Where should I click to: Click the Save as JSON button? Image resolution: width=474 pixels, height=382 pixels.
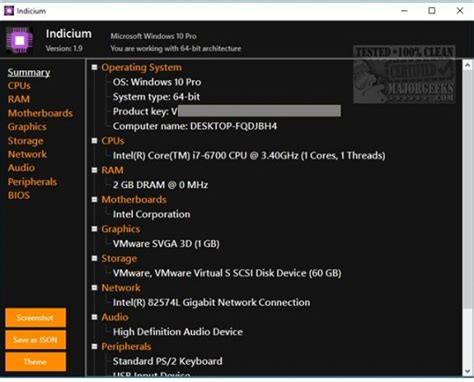coord(35,340)
